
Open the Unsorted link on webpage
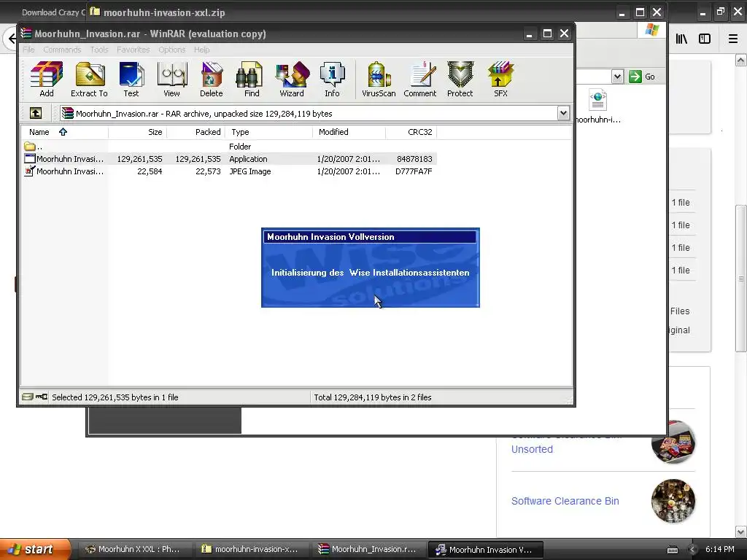tap(532, 449)
